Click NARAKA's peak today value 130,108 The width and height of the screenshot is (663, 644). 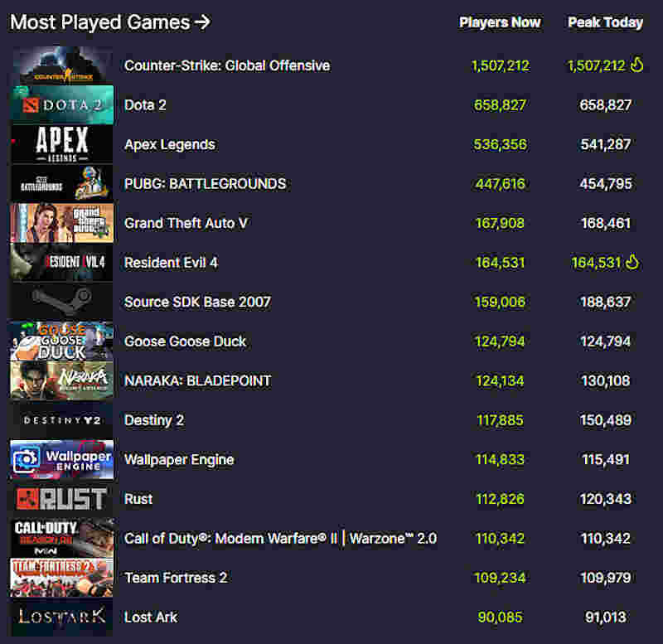pos(606,380)
